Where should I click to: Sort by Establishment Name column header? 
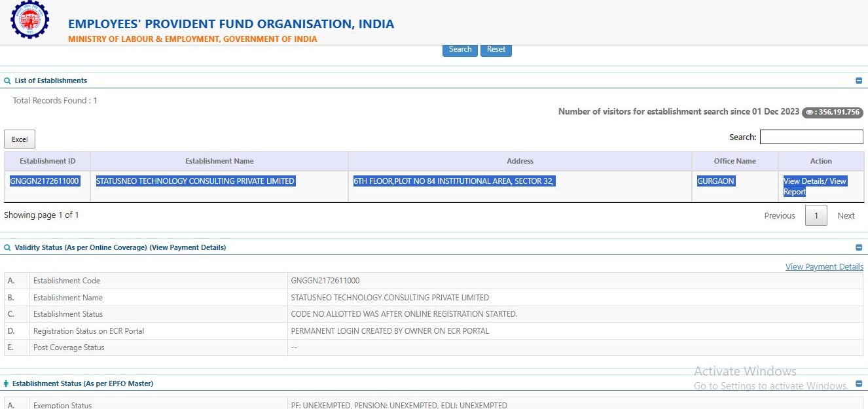point(219,161)
